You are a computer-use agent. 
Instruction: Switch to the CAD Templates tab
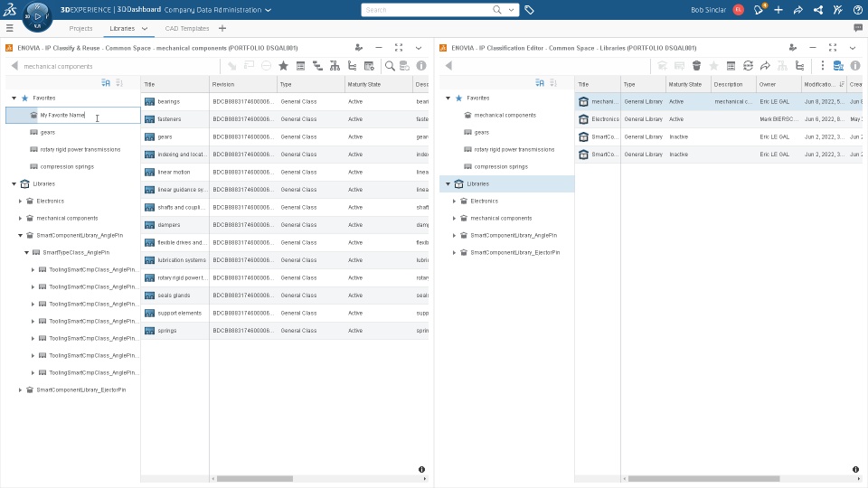(187, 28)
